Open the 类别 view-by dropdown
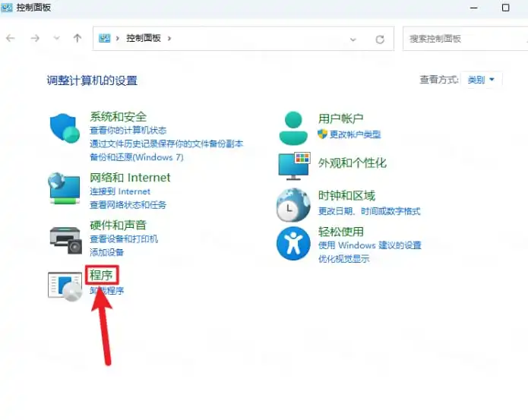 click(x=481, y=80)
